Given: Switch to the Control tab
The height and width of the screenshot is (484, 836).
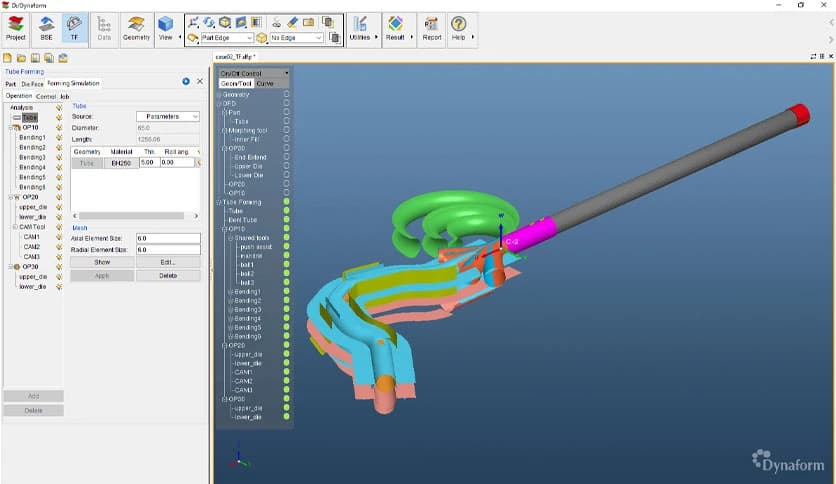Looking at the screenshot, I should [46, 96].
